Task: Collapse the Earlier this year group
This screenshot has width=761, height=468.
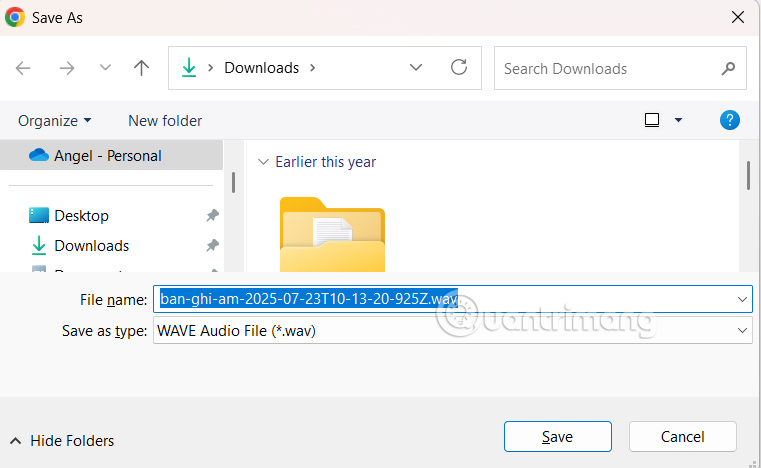Action: coord(263,162)
